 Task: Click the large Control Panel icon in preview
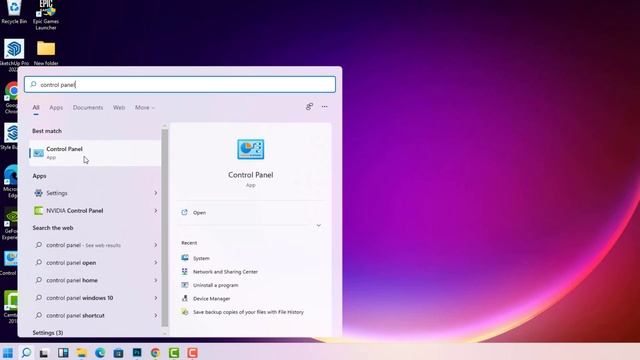(x=251, y=149)
